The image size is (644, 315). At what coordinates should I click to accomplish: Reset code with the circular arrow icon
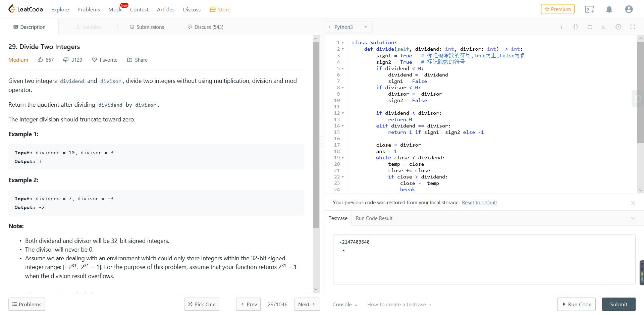(x=590, y=27)
